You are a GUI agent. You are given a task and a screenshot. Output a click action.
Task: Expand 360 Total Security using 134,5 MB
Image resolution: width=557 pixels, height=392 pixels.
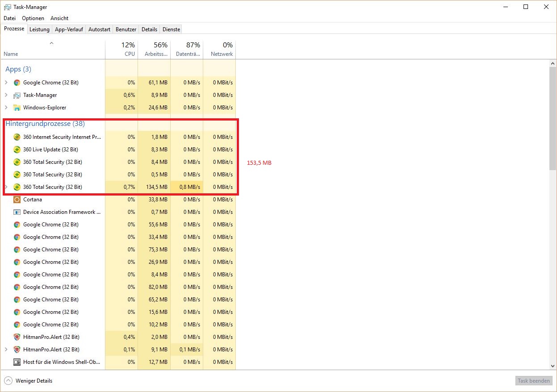click(x=6, y=187)
